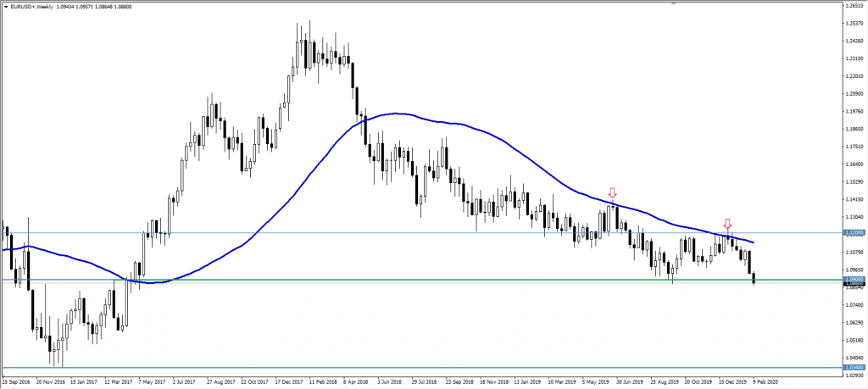Click the 1.19760 price on the price scale
Viewport: 868px width, 389px height.
(x=854, y=111)
